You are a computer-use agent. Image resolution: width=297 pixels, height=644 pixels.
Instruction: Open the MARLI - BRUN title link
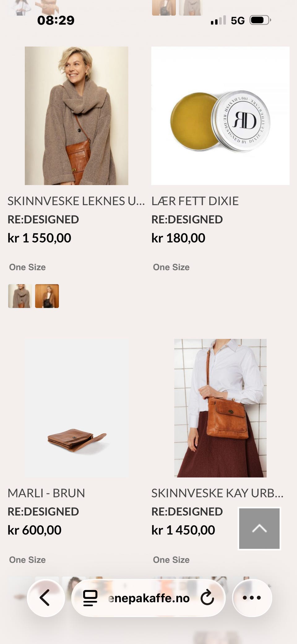tap(46, 493)
